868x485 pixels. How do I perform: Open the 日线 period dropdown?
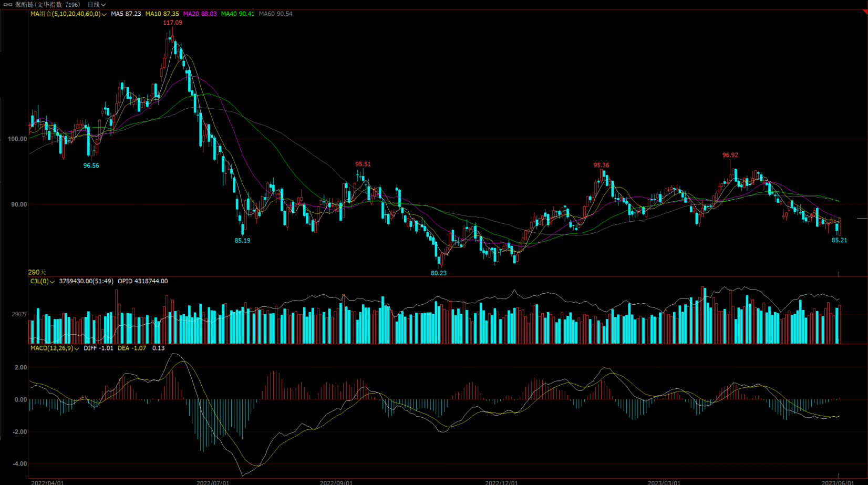coord(97,5)
